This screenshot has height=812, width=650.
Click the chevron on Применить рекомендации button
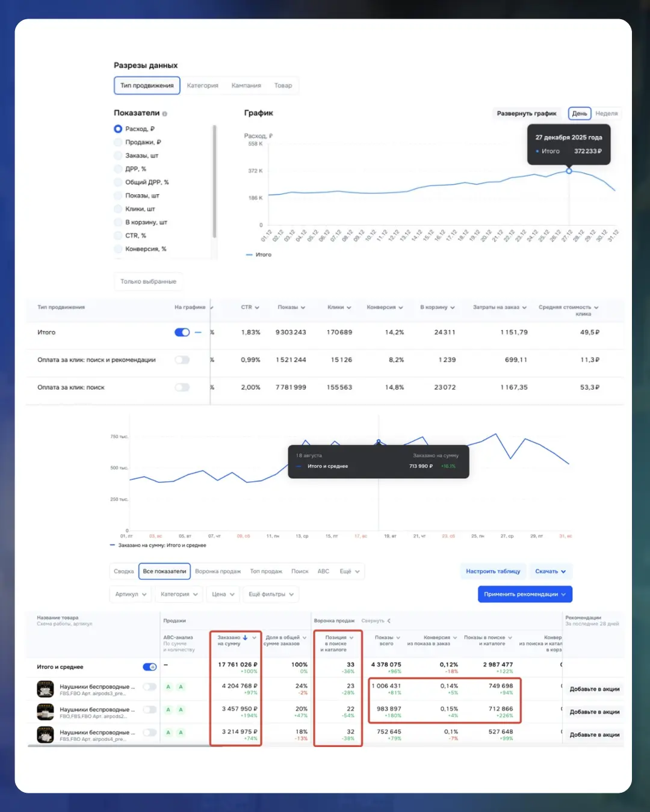click(x=564, y=594)
